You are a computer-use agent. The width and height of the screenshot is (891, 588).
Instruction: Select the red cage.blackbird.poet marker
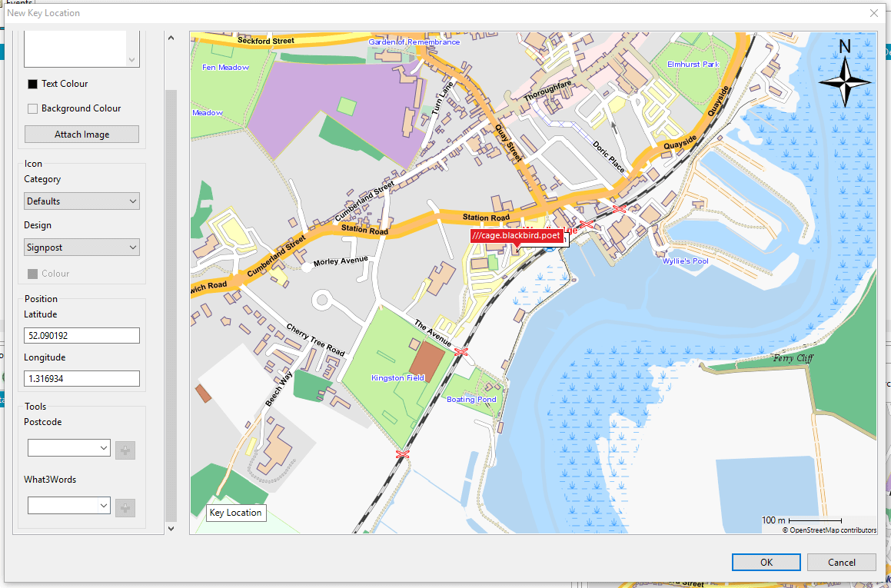pos(516,236)
